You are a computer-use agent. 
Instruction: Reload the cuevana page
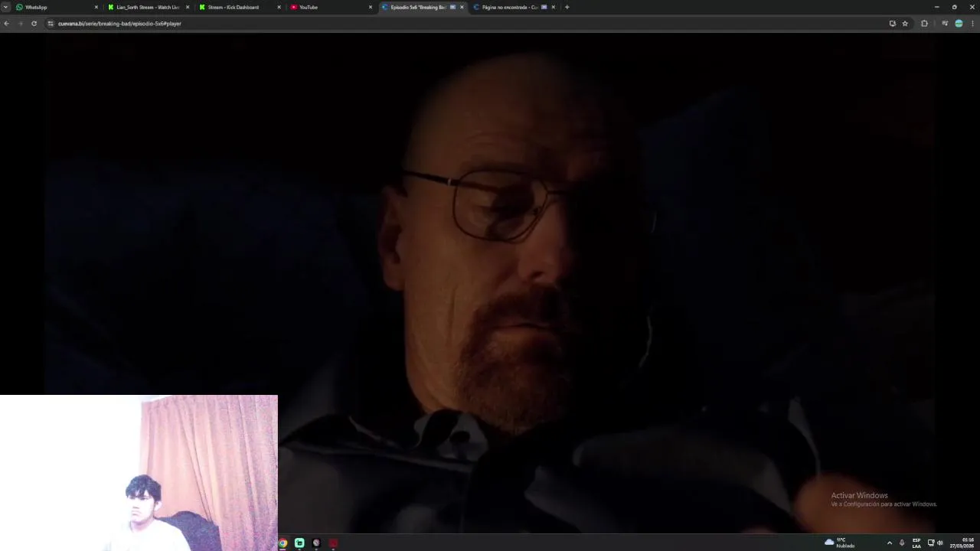(x=34, y=24)
